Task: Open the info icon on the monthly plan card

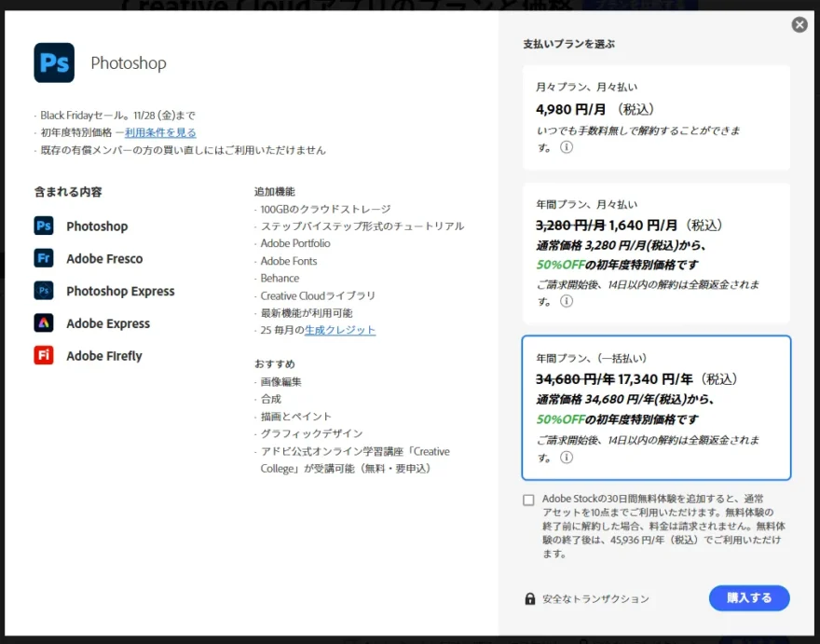Action: pyautogui.click(x=567, y=147)
